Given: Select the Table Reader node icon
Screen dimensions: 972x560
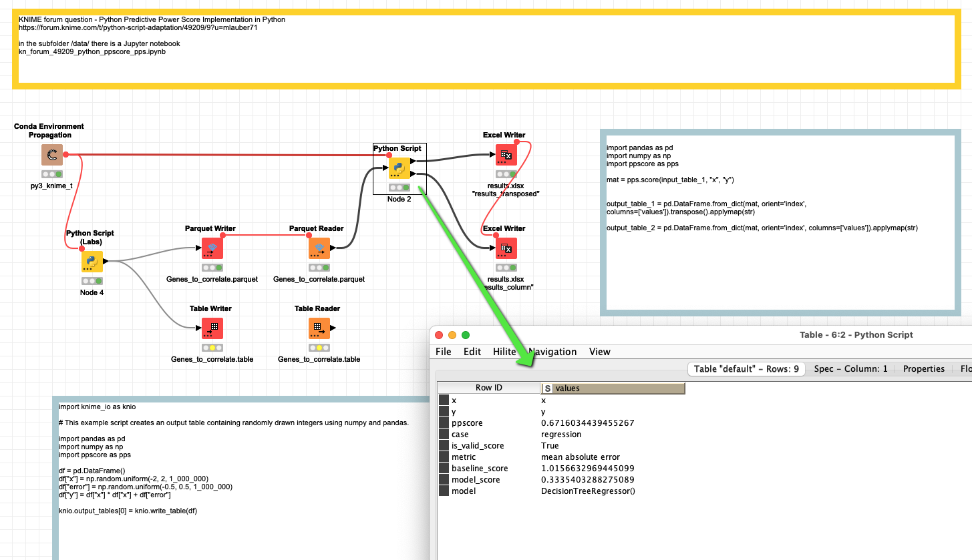Looking at the screenshot, I should 319,328.
